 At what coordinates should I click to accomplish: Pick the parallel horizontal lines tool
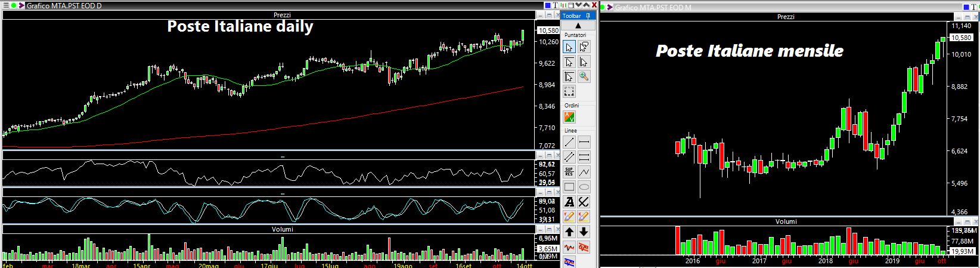584,157
